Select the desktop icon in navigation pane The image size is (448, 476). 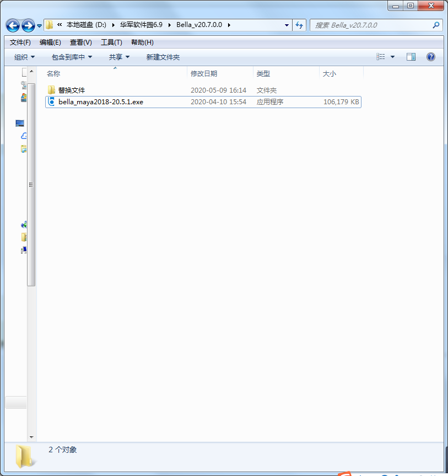(20, 123)
